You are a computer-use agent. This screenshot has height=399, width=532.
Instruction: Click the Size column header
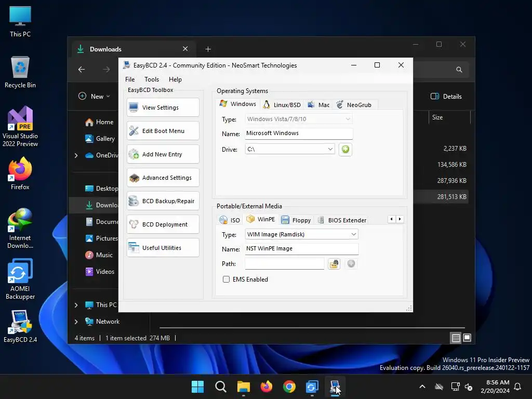click(x=449, y=117)
